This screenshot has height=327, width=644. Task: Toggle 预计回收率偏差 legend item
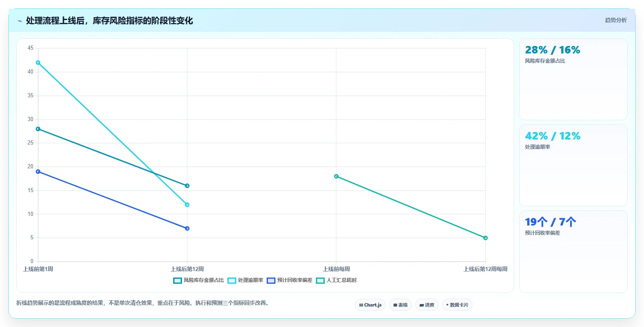pyautogui.click(x=290, y=280)
